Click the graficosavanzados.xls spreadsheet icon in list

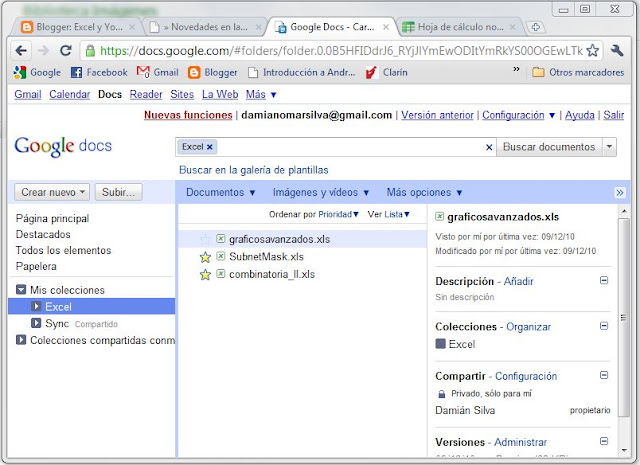click(x=220, y=238)
